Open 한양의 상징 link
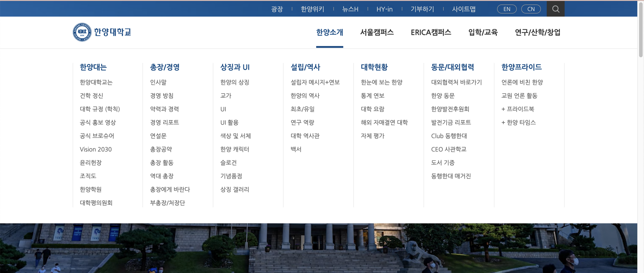Screen dimensions: 644x273 point(235,82)
